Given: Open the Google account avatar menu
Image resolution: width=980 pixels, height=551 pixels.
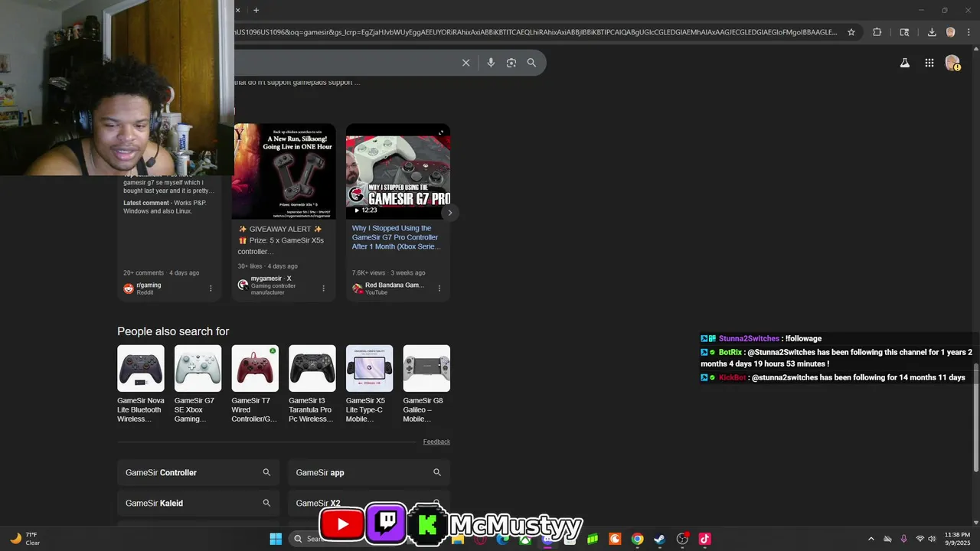Looking at the screenshot, I should point(952,63).
